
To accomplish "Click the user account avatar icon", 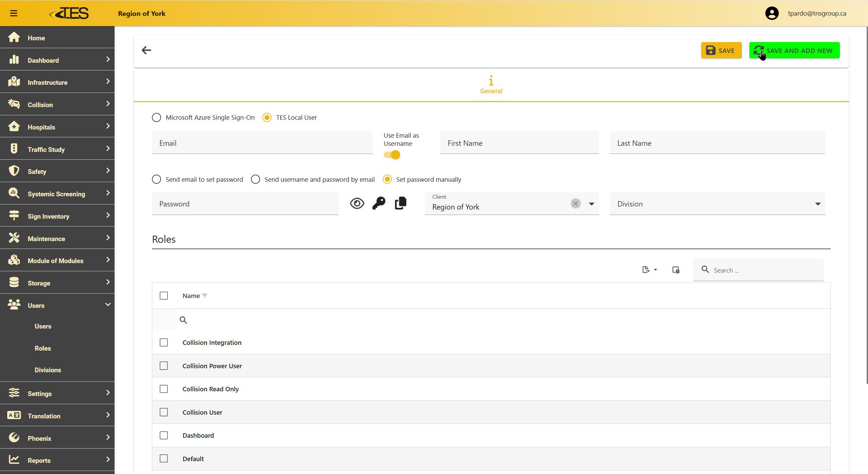I will click(x=772, y=14).
